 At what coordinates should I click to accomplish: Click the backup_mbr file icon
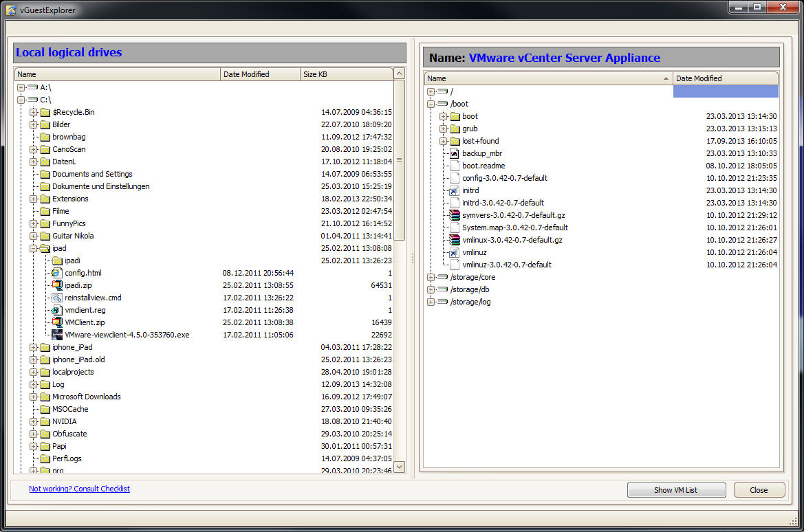(x=455, y=153)
